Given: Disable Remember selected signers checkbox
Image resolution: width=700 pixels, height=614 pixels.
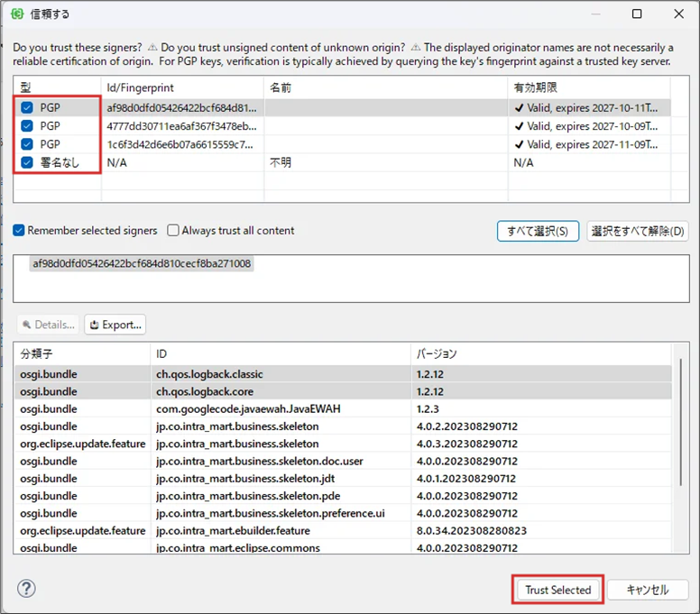Looking at the screenshot, I should click(x=19, y=231).
